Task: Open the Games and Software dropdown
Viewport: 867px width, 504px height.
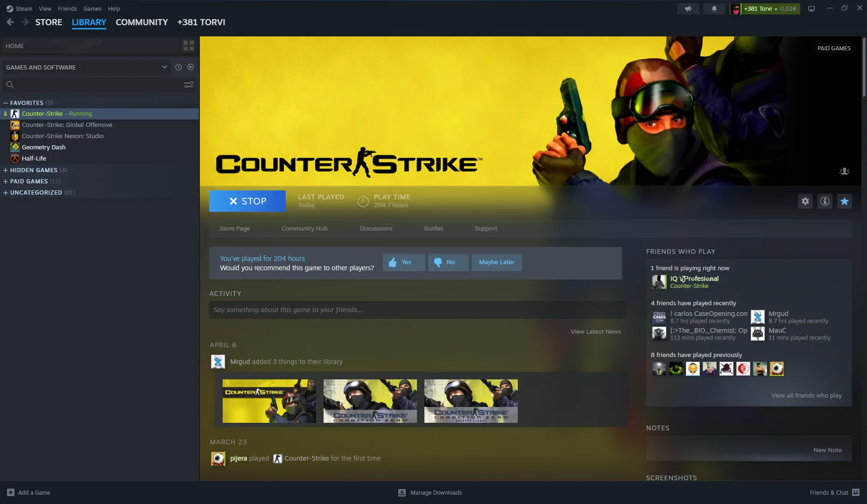Action: tap(86, 67)
